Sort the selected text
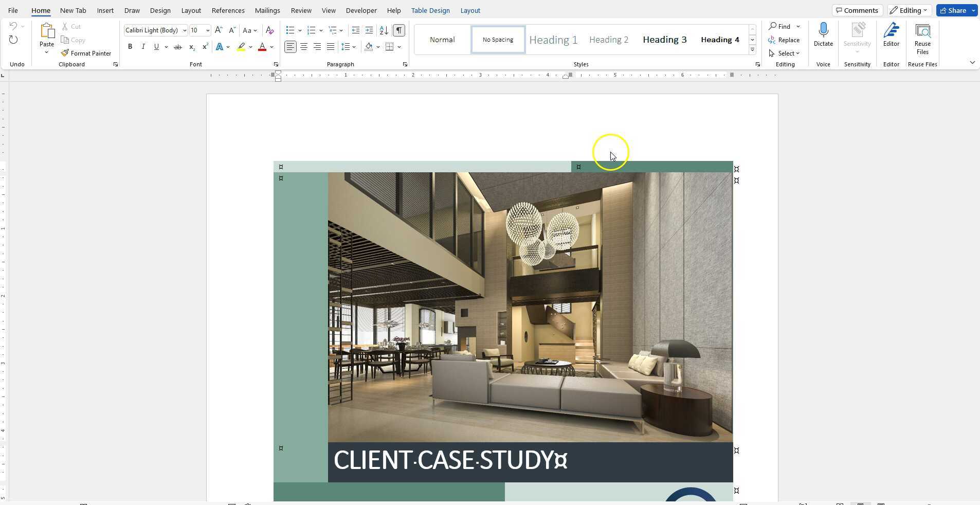This screenshot has height=505, width=980. click(x=384, y=30)
